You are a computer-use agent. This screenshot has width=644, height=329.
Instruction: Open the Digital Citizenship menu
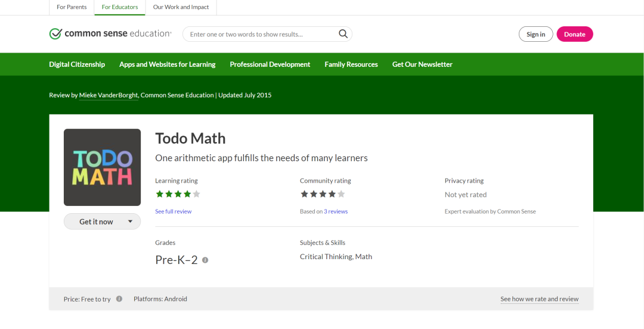tap(77, 64)
